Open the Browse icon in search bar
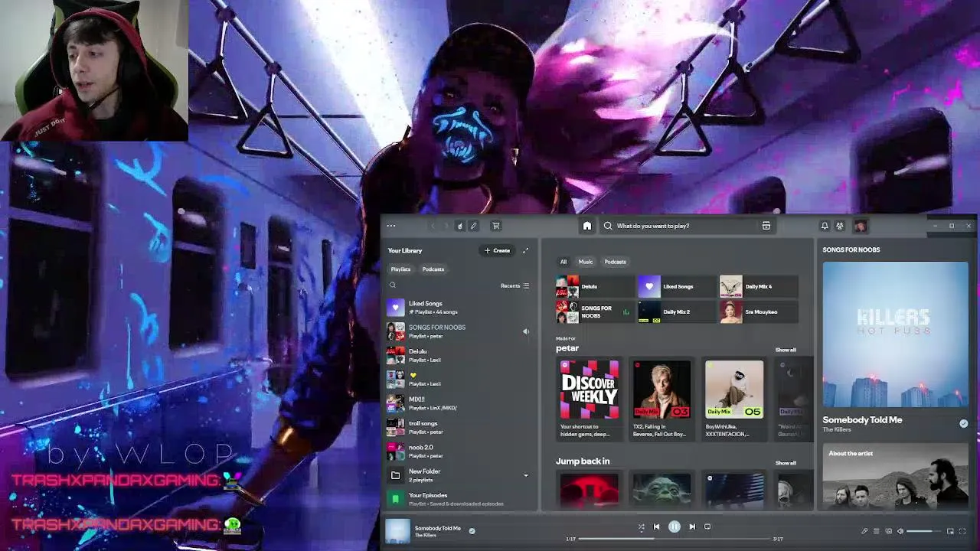The height and width of the screenshot is (551, 980). tap(766, 226)
